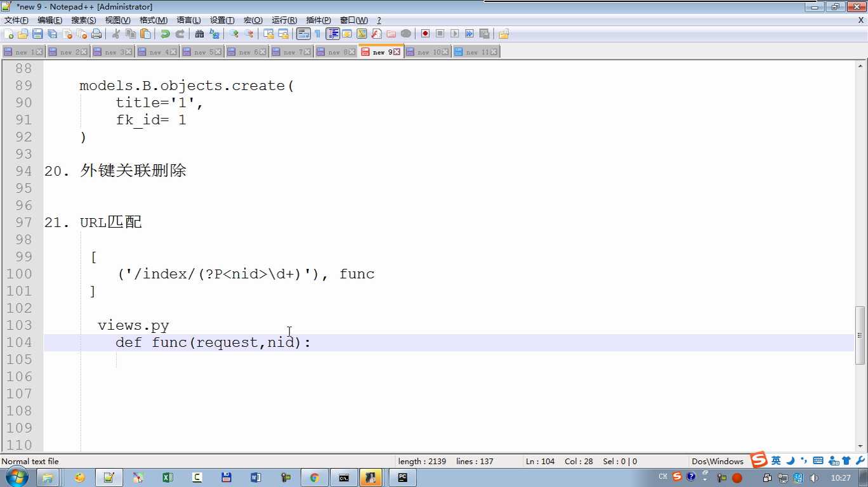This screenshot has height=487, width=868.
Task: Open the 设置(T) menu
Action: (222, 20)
